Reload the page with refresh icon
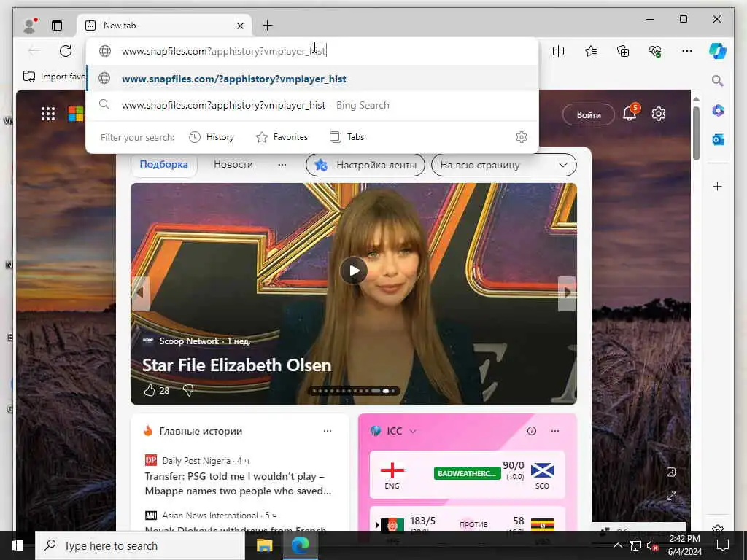This screenshot has height=560, width=747. coord(66,51)
